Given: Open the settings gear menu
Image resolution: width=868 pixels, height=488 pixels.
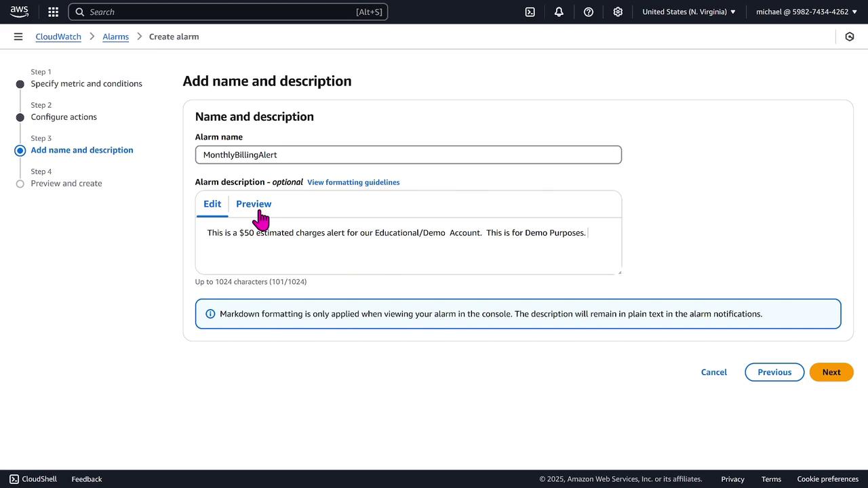Looking at the screenshot, I should click(618, 12).
